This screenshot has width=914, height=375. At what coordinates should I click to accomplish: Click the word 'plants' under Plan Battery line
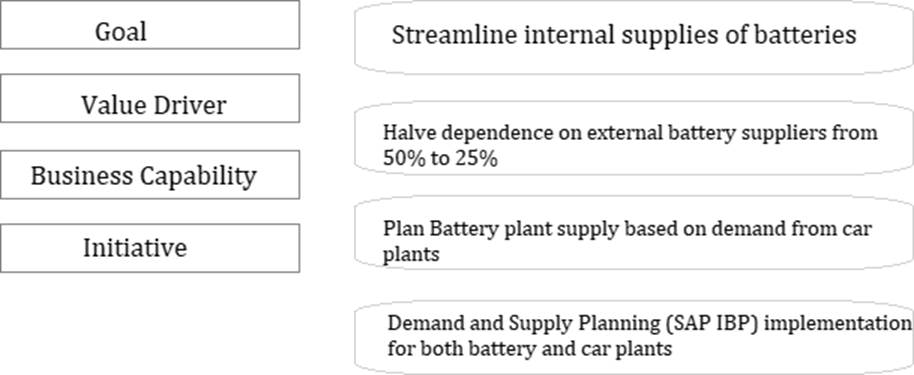click(411, 255)
